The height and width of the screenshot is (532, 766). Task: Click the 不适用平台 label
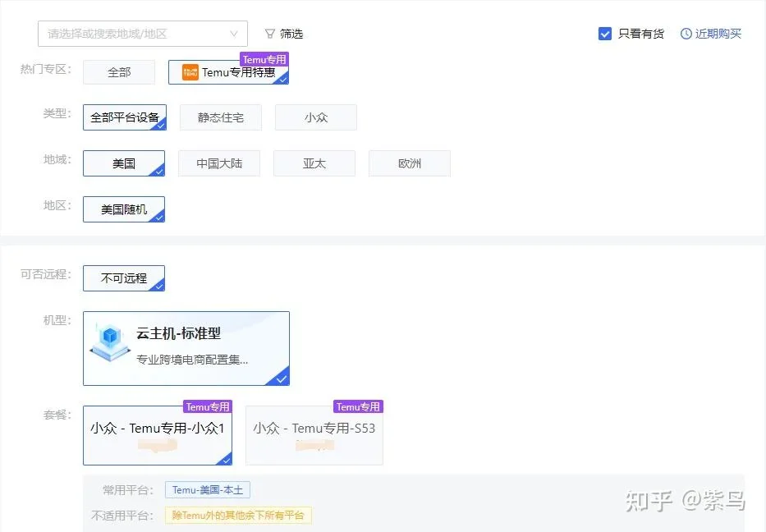[122, 516]
